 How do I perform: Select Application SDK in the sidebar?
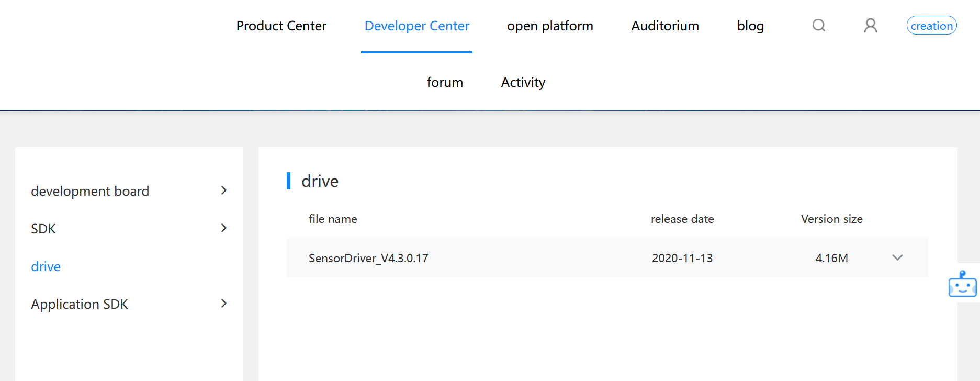click(80, 304)
